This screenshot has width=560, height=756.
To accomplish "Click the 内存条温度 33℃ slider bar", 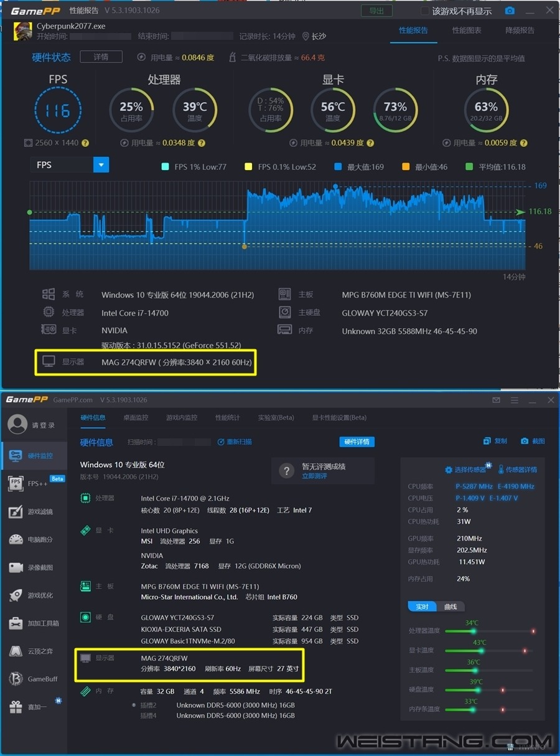I will [x=488, y=709].
